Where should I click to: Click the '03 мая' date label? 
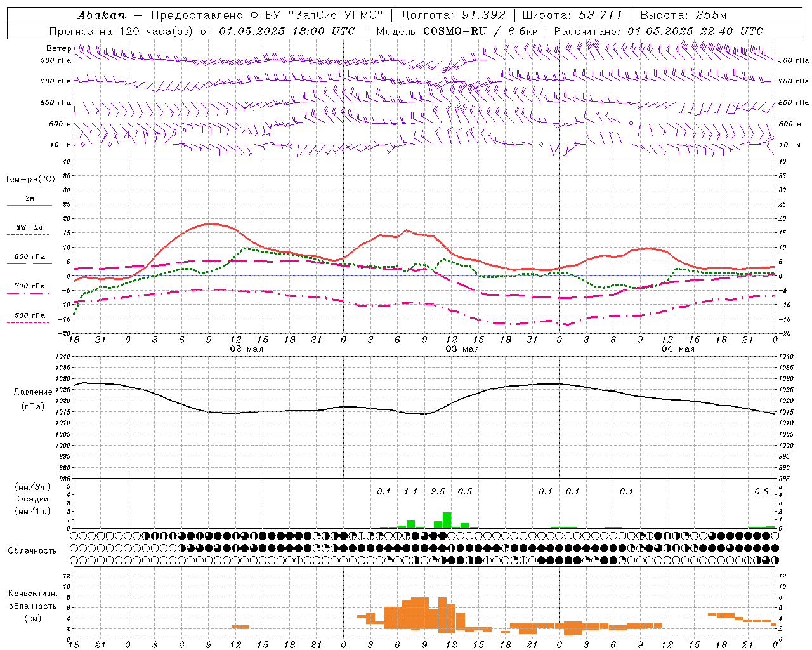tap(462, 349)
